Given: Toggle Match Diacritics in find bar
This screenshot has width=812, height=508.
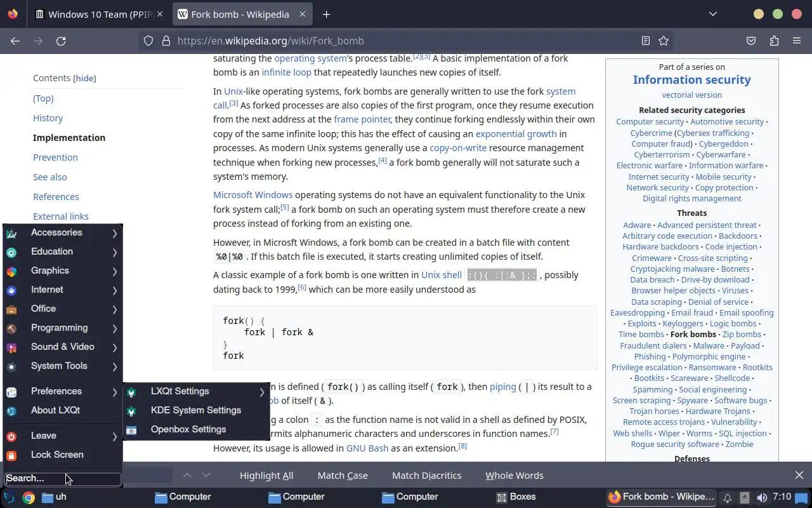Looking at the screenshot, I should [426, 475].
